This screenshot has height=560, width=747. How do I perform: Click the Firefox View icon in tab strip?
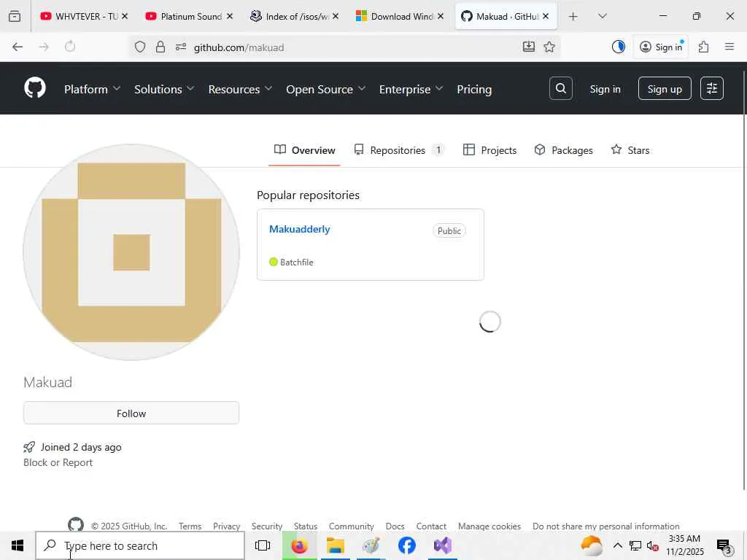pyautogui.click(x=15, y=16)
